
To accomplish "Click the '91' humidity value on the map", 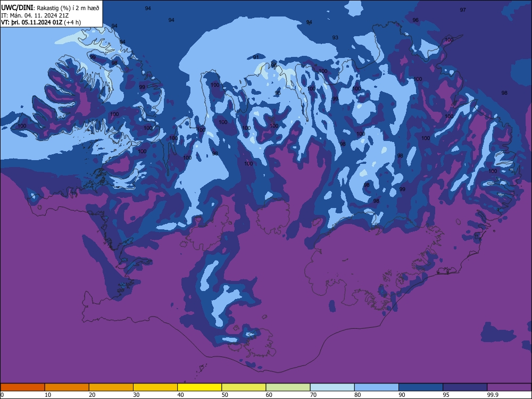I will tap(256, 57).
